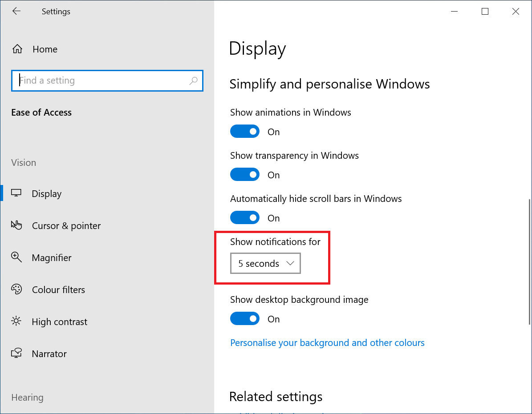Click the Cursor & pointer icon
The width and height of the screenshot is (532, 414).
16,225
